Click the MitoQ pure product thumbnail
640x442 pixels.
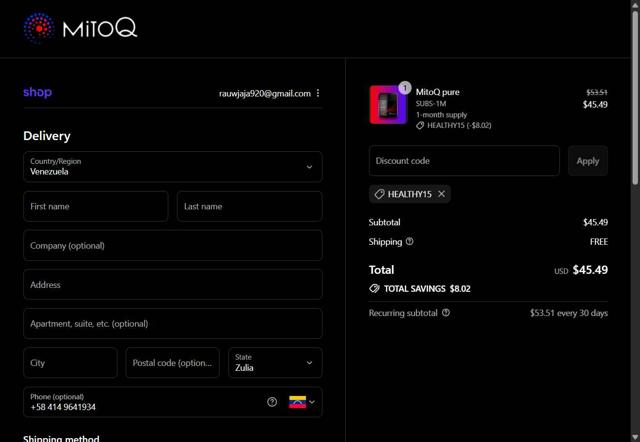point(388,104)
